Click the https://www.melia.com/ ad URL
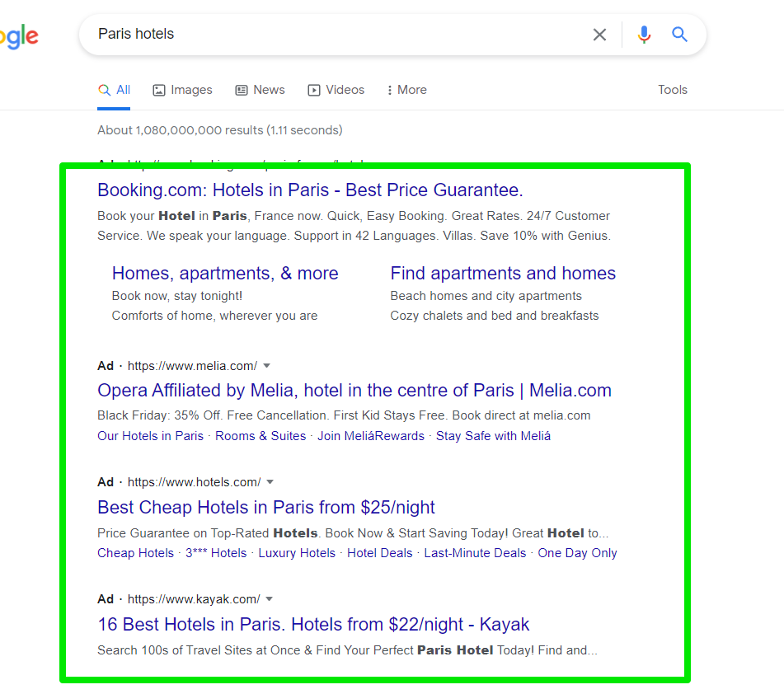784x694 pixels. (193, 366)
